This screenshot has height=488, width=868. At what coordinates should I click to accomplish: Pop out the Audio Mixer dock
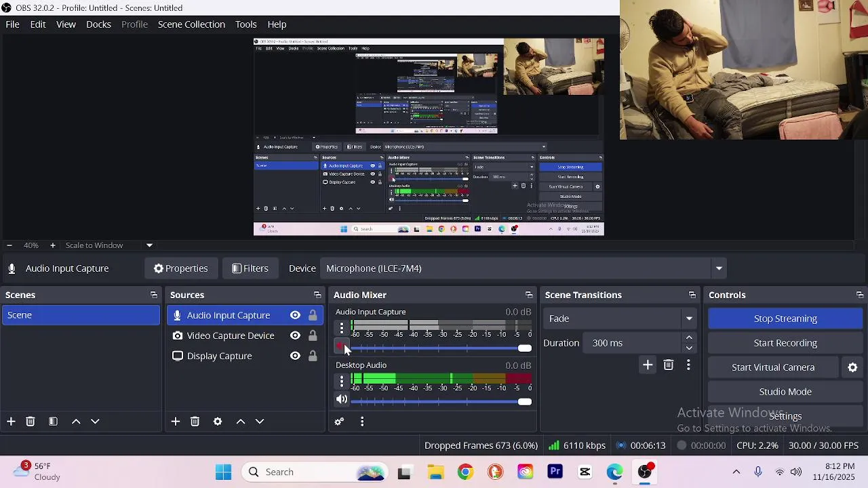tap(529, 295)
